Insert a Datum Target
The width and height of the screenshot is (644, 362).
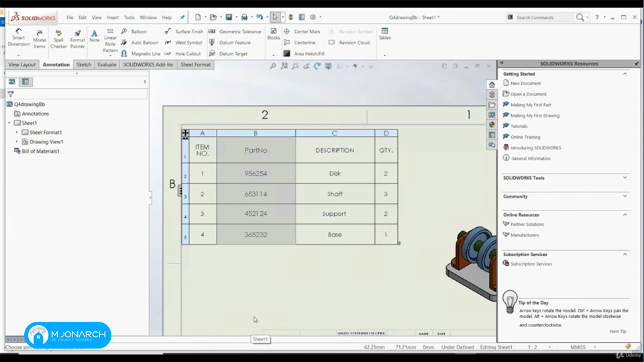coord(228,54)
